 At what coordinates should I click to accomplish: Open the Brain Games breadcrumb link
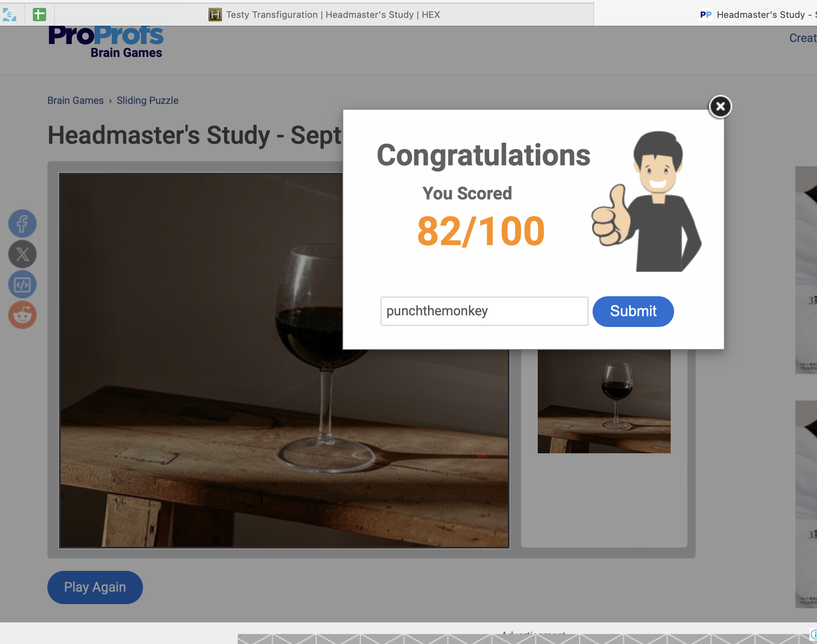(75, 101)
